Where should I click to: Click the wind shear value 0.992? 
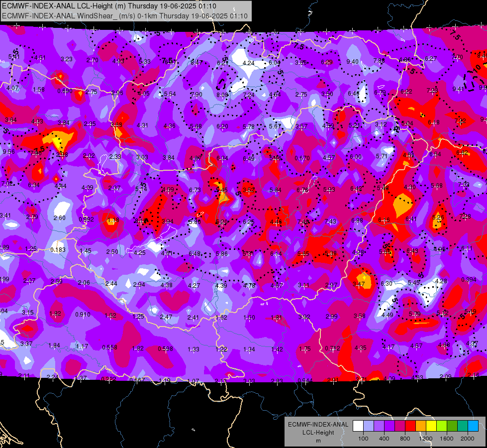click(87, 219)
